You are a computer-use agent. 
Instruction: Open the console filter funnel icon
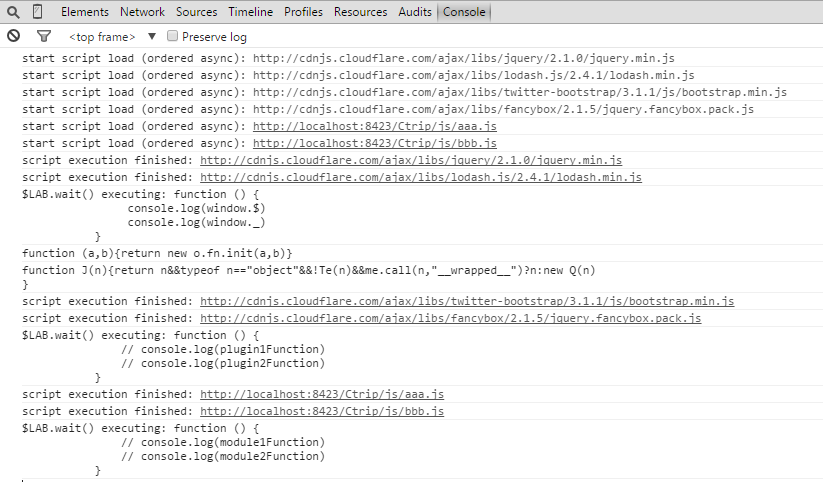click(43, 36)
